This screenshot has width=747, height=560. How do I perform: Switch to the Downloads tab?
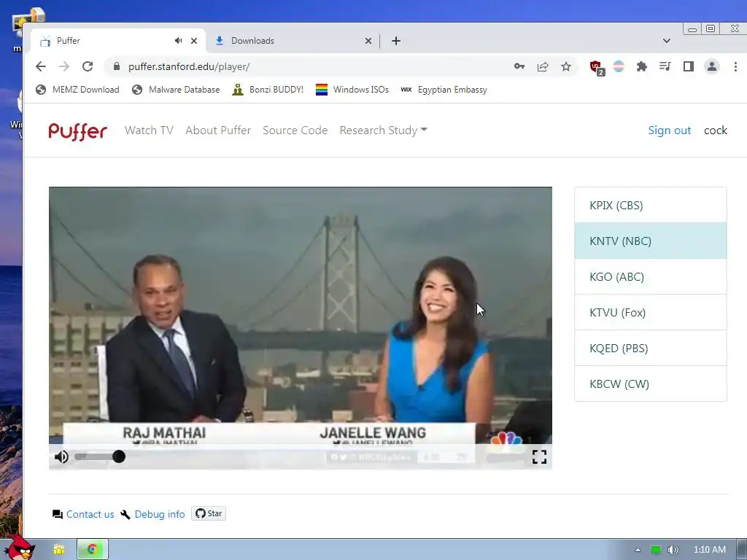tap(289, 41)
